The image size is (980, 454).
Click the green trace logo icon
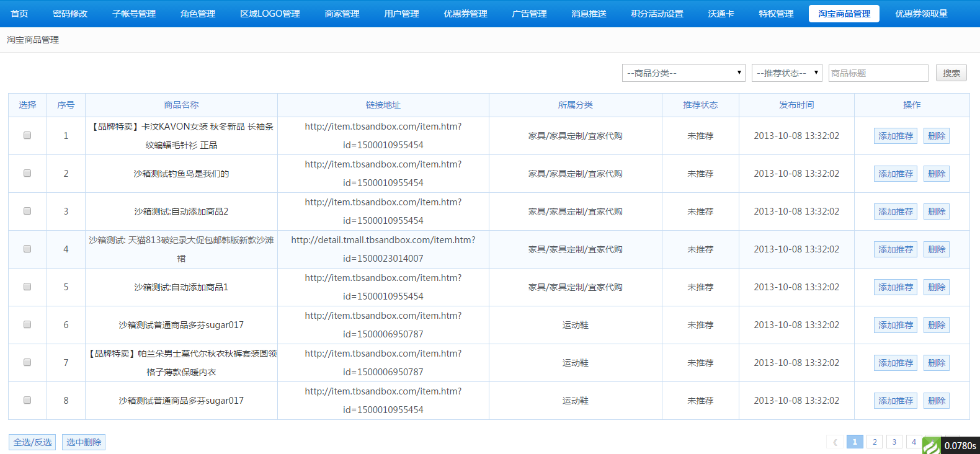pyautogui.click(x=931, y=445)
